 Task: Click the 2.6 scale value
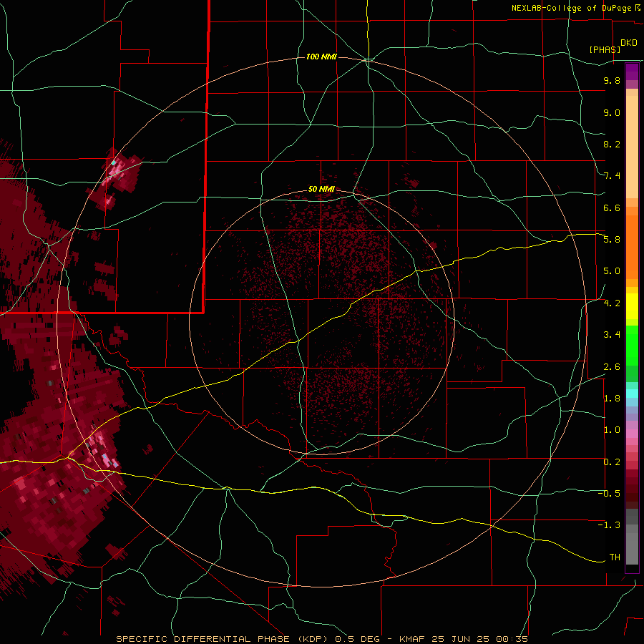(x=612, y=367)
